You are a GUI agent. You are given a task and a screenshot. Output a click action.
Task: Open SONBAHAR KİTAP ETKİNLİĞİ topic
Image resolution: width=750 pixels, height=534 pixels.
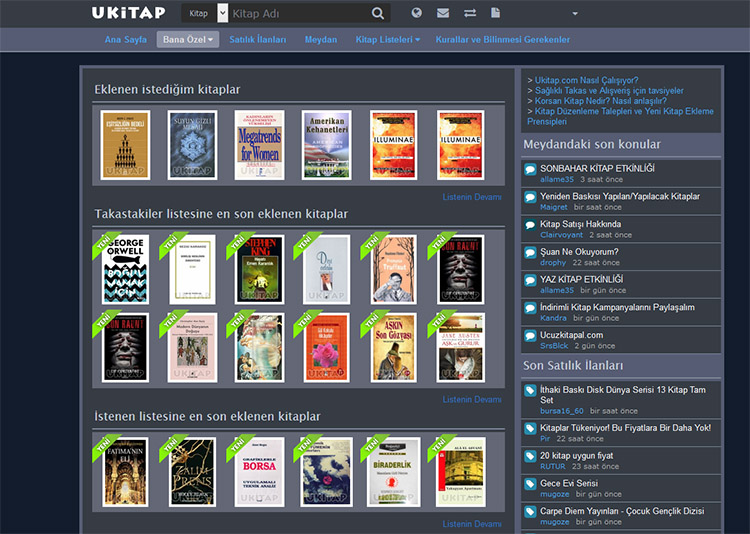[597, 168]
